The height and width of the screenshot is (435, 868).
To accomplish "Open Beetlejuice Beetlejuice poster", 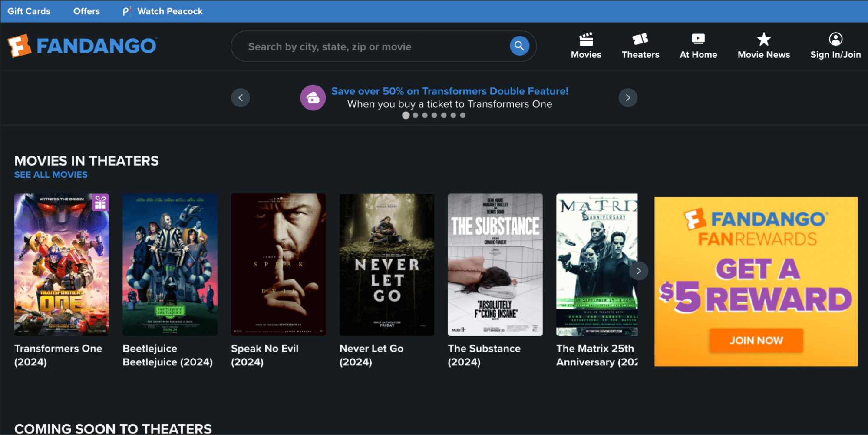I will tap(170, 265).
